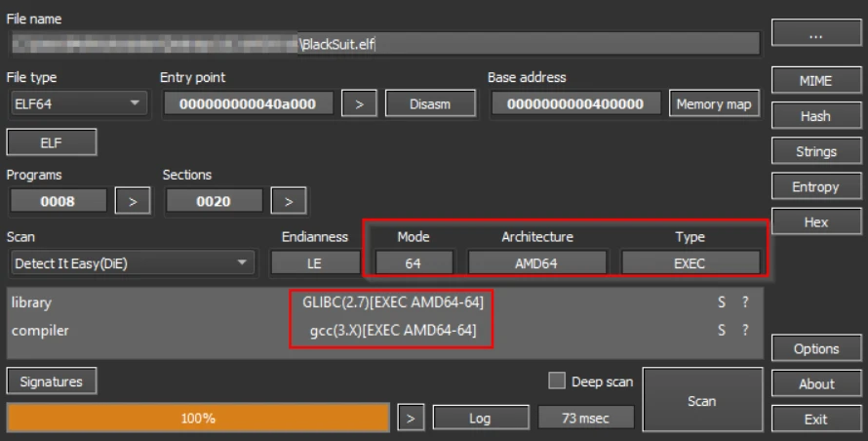Viewport: 868px width, 441px height.
Task: Expand the File type ELF64 dropdown
Action: click(77, 103)
